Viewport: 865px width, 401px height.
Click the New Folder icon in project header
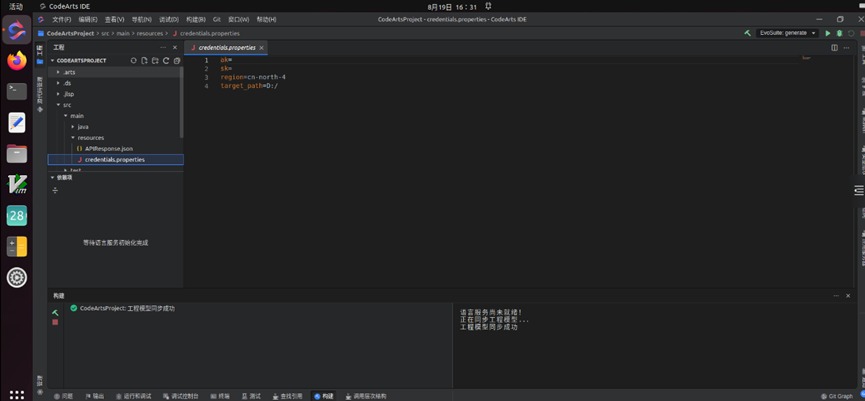(155, 61)
